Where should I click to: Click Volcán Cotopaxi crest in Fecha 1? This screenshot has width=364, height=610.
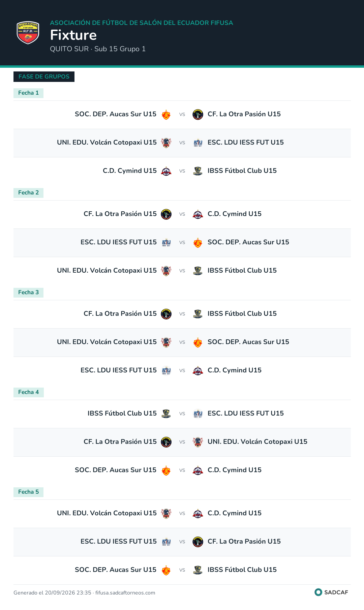point(166,143)
